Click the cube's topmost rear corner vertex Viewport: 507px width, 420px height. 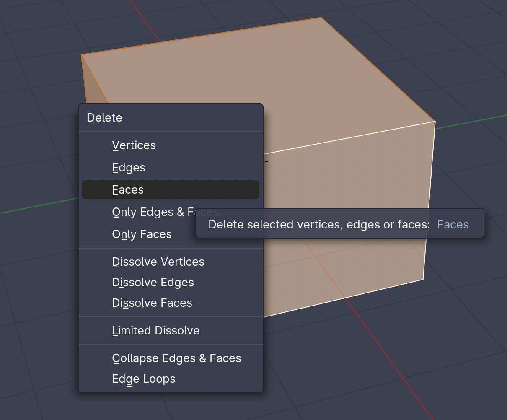[x=321, y=18]
